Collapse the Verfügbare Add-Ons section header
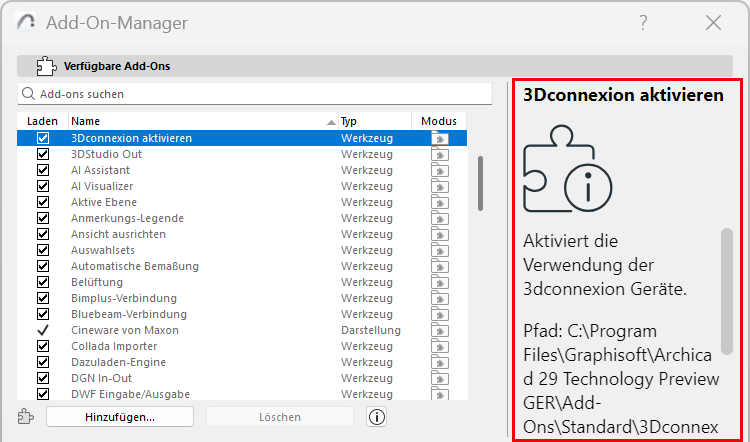 pyautogui.click(x=375, y=66)
